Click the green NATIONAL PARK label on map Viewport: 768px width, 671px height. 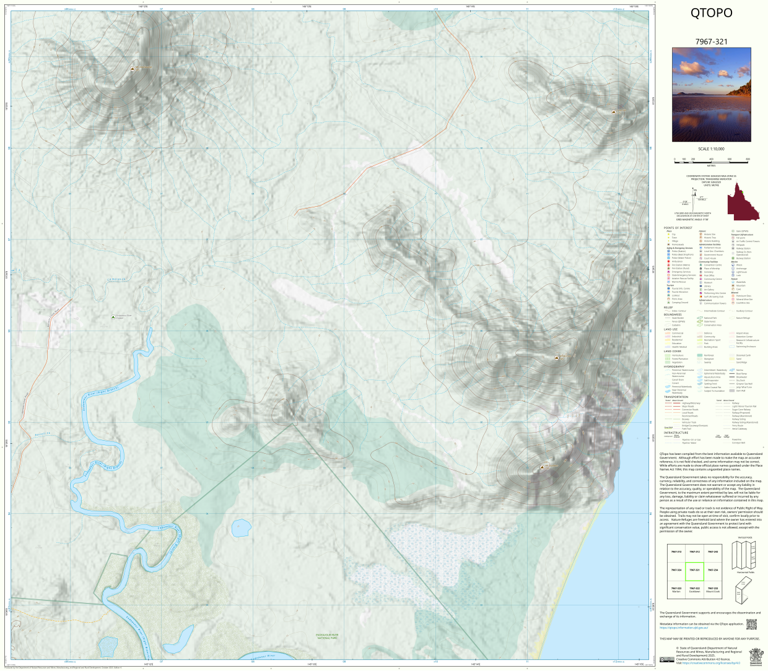coord(328,637)
